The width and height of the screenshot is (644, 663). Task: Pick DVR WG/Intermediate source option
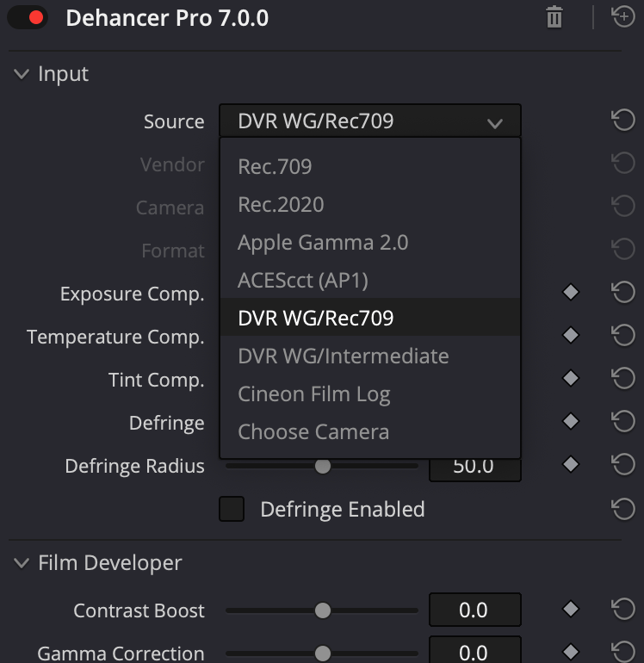(x=370, y=356)
